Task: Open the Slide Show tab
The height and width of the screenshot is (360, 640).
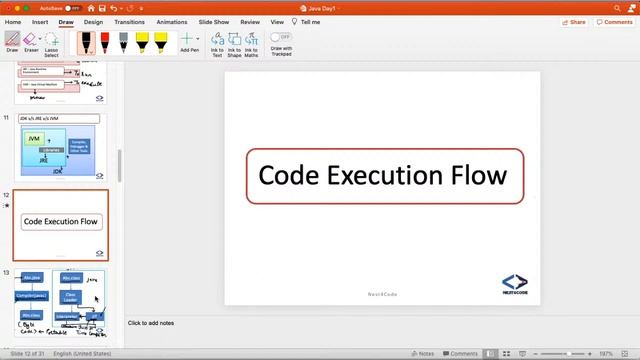Action: 214,22
